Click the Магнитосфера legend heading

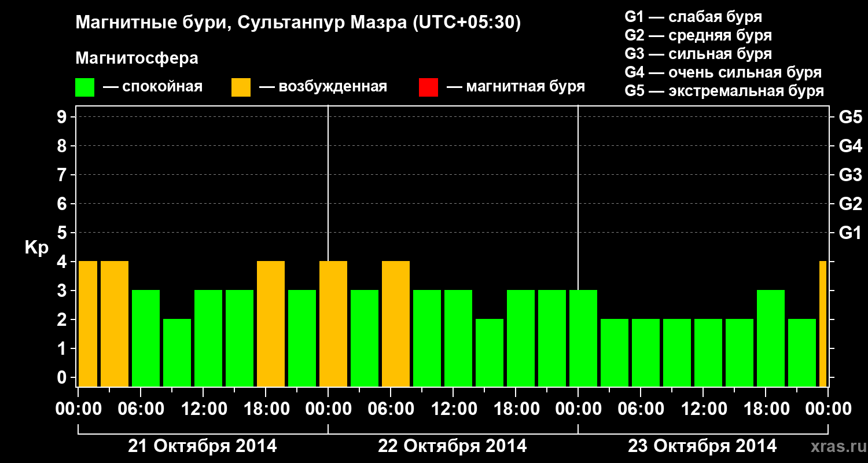(137, 58)
